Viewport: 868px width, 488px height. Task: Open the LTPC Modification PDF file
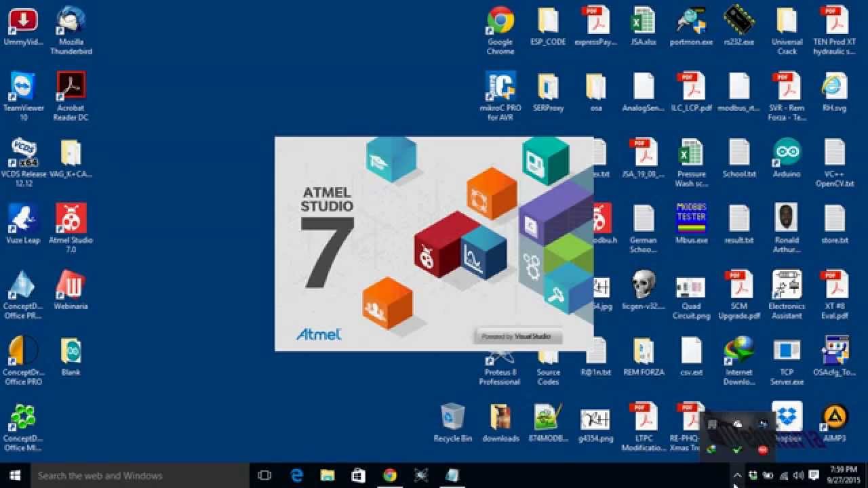tap(643, 427)
